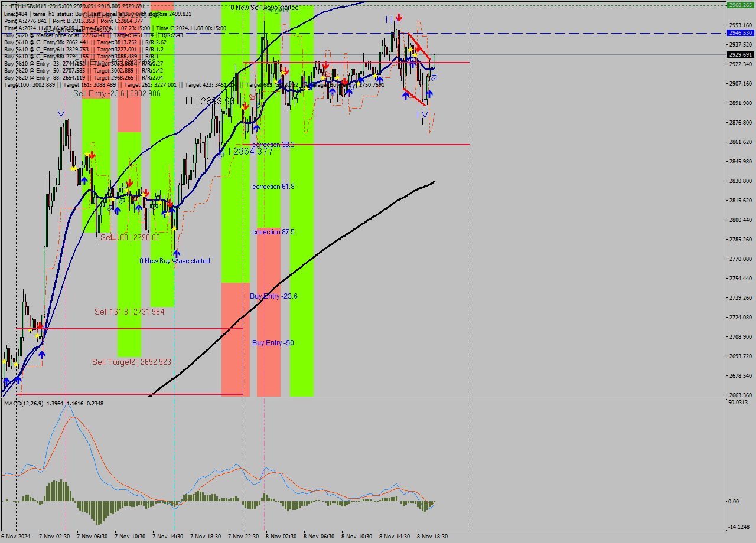Select the 'Sell 100 | 2790.02' label
The width and height of the screenshot is (756, 543).
pyautogui.click(x=130, y=237)
